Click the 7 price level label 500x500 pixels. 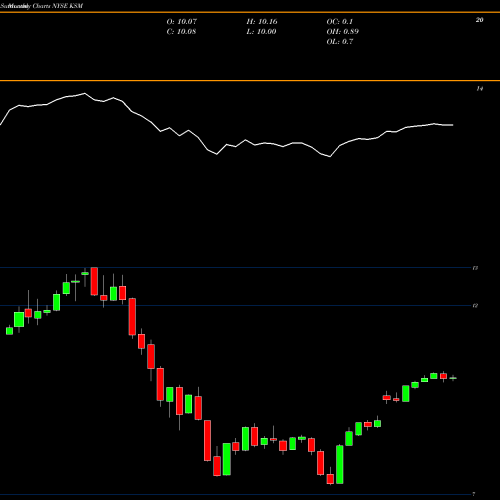tap(474, 494)
